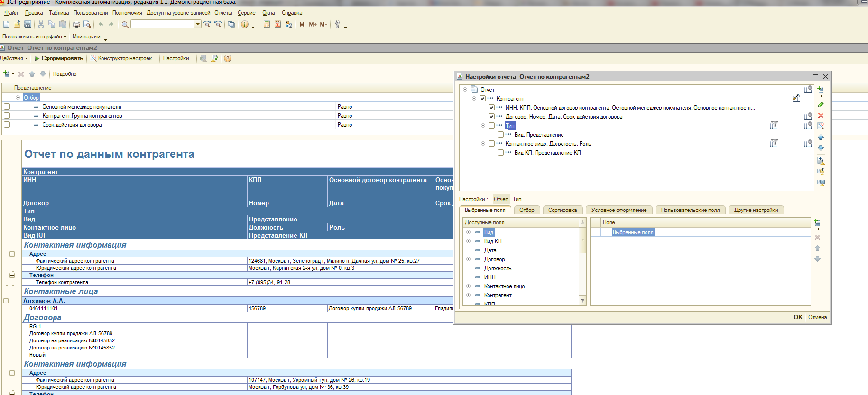This screenshot has width=868, height=395.
Task: Click the M- memory subtract button
Action: tap(323, 24)
